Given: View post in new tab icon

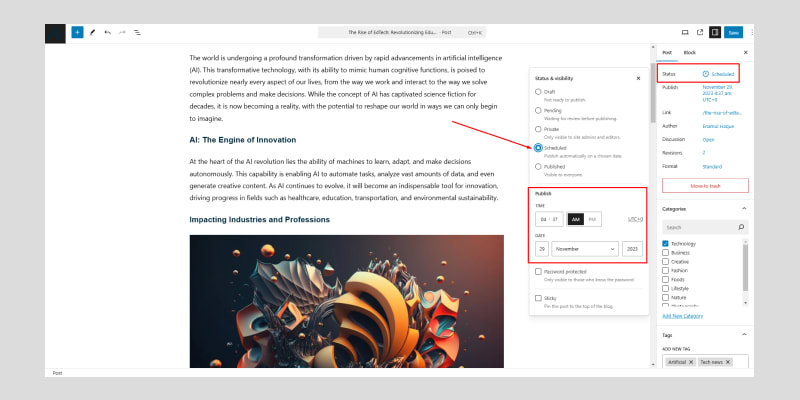Looking at the screenshot, I should [700, 33].
